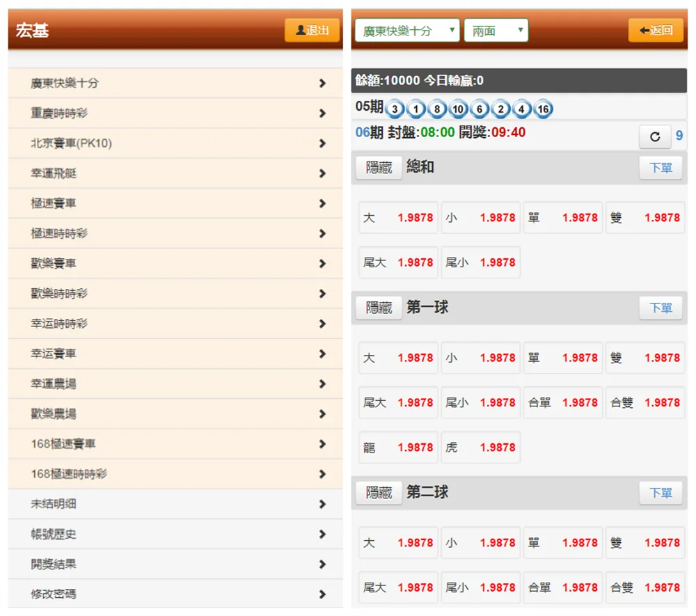Refresh the odds with the reload icon

(x=654, y=137)
